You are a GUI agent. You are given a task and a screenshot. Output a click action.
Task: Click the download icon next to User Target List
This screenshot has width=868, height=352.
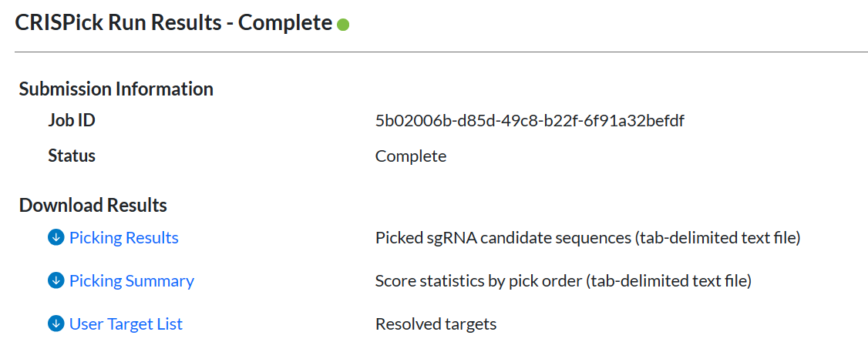(x=56, y=324)
